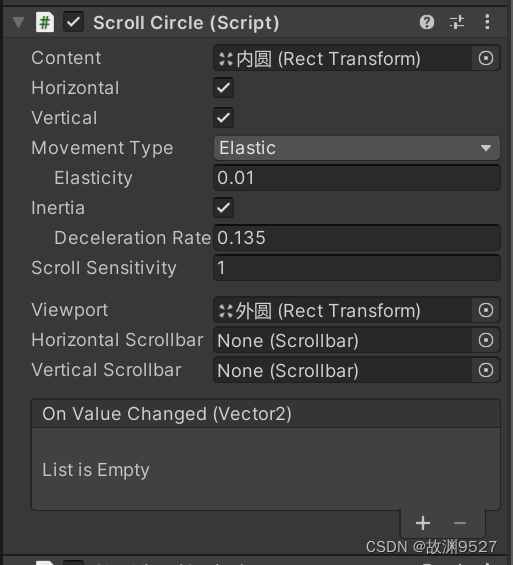The width and height of the screenshot is (513, 565).
Task: Open object picker for Horizontal Scrollbar
Action: [x=486, y=340]
